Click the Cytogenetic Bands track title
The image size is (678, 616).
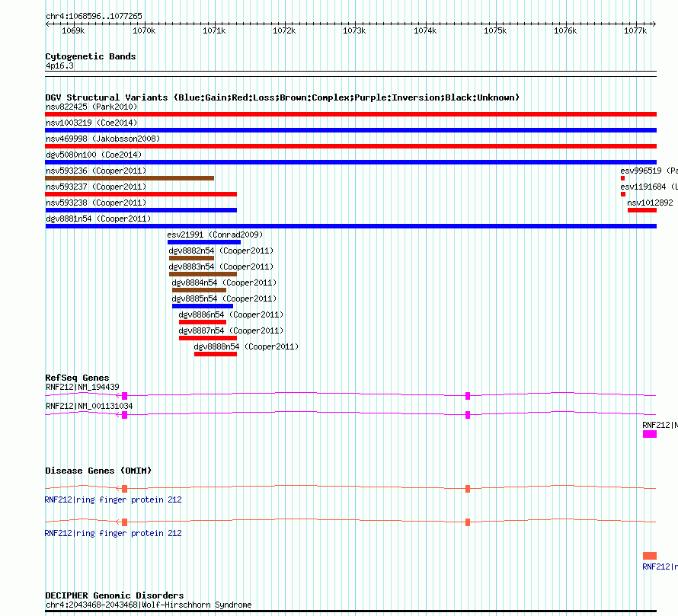pyautogui.click(x=91, y=56)
